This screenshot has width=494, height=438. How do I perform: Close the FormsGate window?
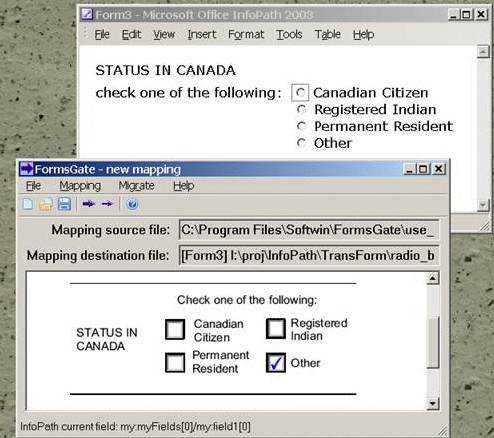[x=439, y=169]
